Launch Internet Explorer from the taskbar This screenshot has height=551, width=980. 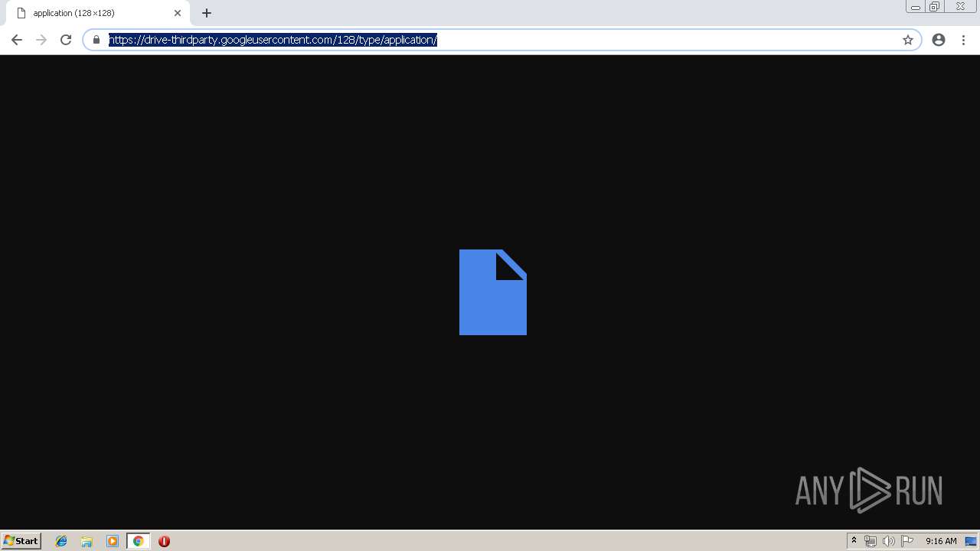coord(61,541)
